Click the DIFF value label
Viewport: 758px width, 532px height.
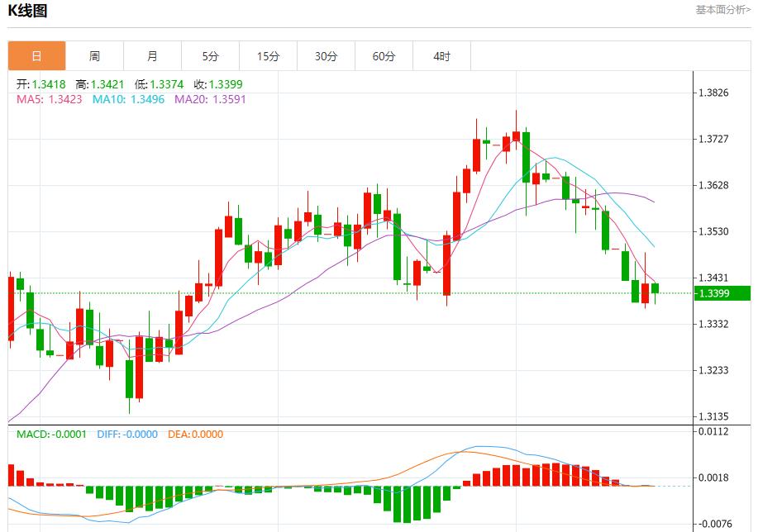126,435
